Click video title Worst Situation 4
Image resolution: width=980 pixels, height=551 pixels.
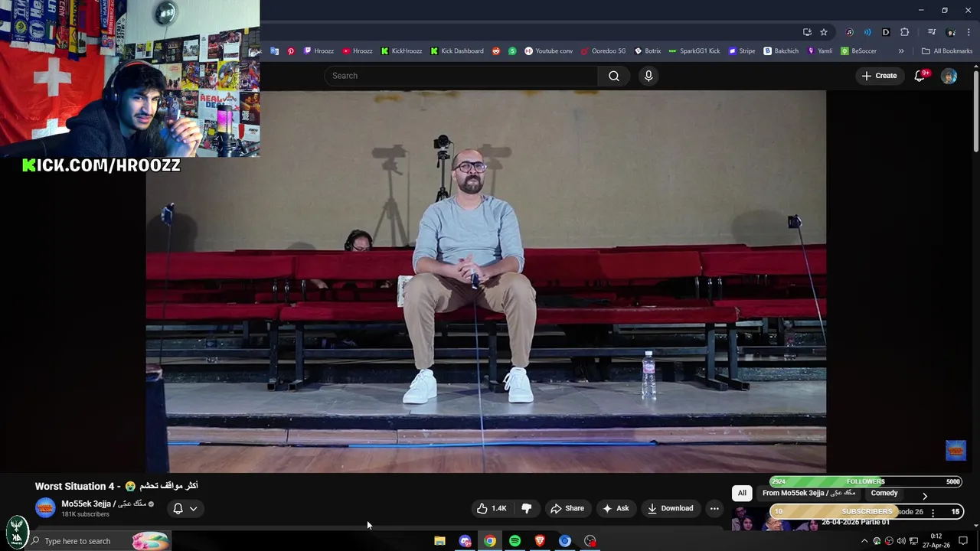coord(116,486)
